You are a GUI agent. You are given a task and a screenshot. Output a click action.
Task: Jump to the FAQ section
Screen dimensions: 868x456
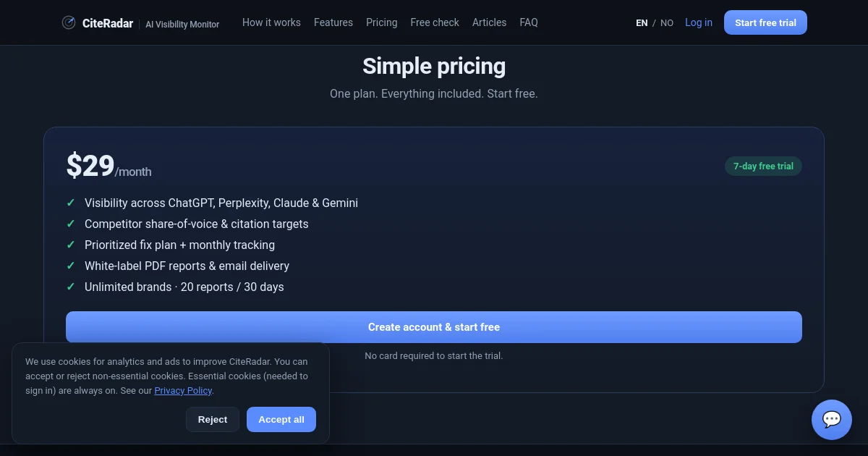coord(529,22)
